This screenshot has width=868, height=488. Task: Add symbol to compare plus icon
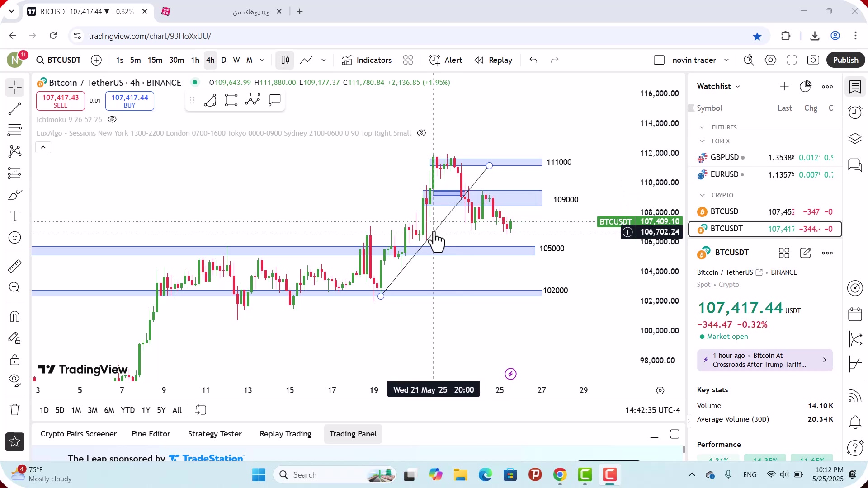[96, 60]
